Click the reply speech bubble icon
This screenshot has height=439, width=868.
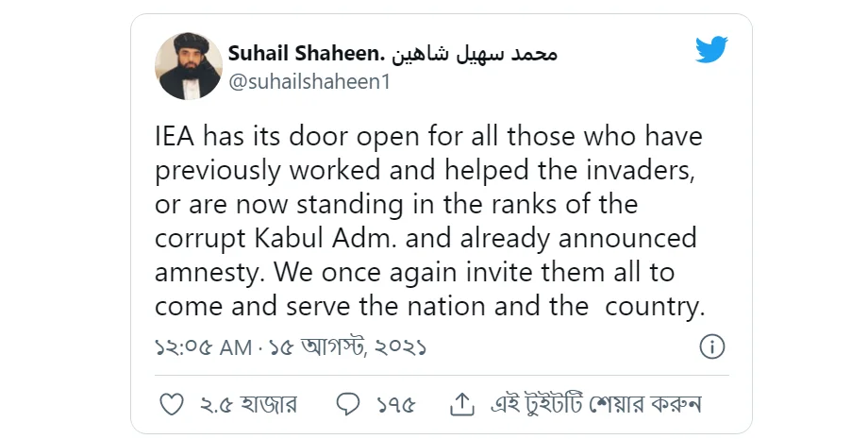348,405
